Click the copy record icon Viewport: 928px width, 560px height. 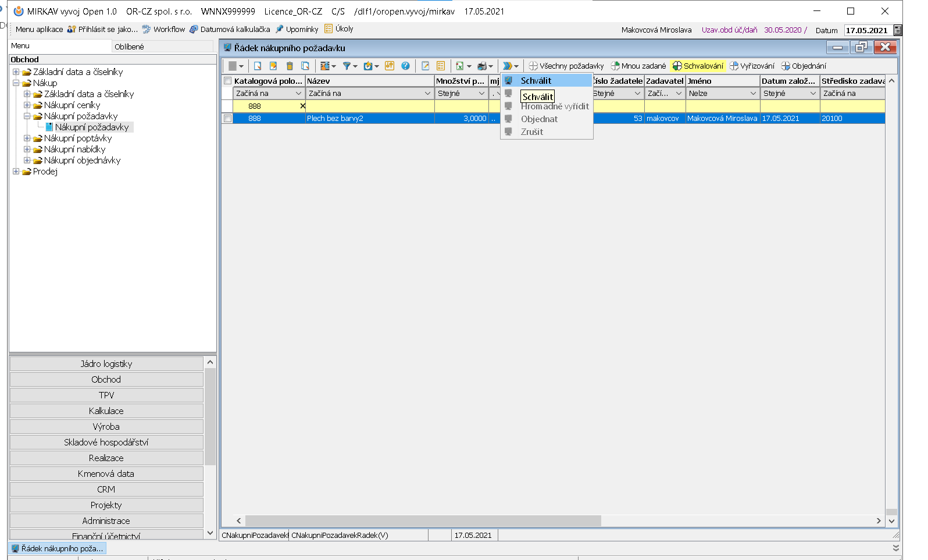305,66
